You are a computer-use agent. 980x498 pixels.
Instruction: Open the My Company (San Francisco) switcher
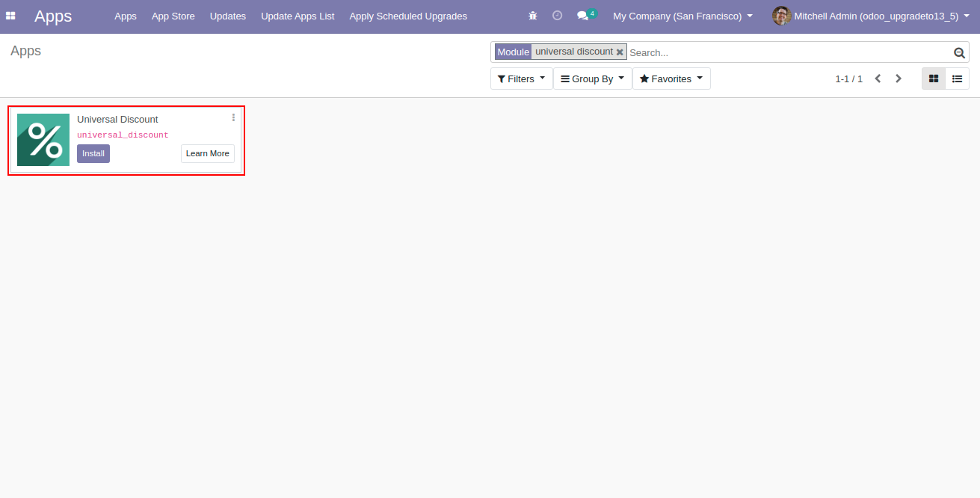click(682, 16)
